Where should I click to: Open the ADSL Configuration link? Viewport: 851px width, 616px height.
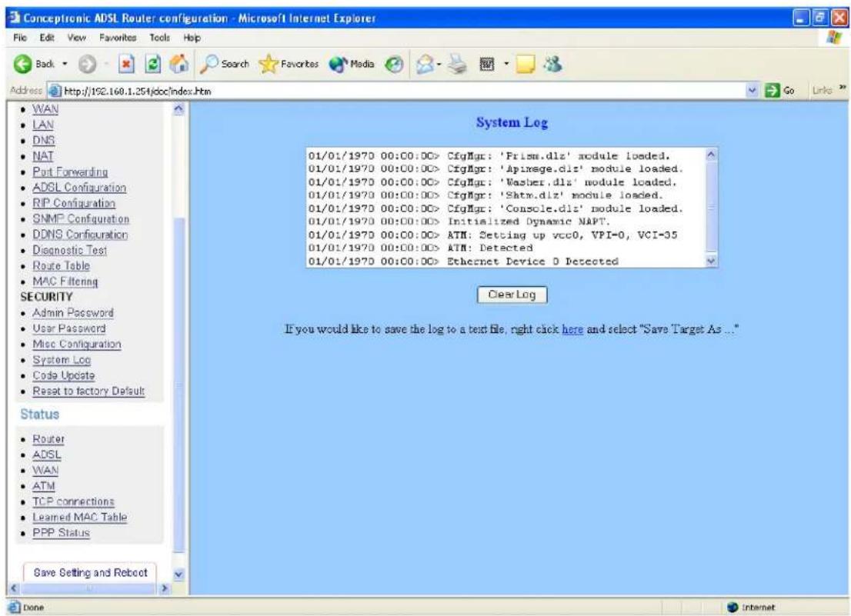(x=79, y=188)
